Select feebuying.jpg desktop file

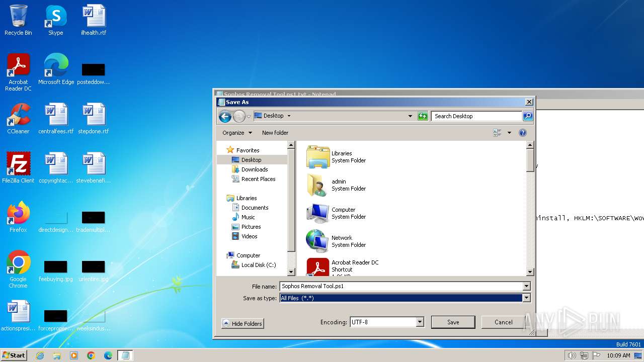coord(55,270)
